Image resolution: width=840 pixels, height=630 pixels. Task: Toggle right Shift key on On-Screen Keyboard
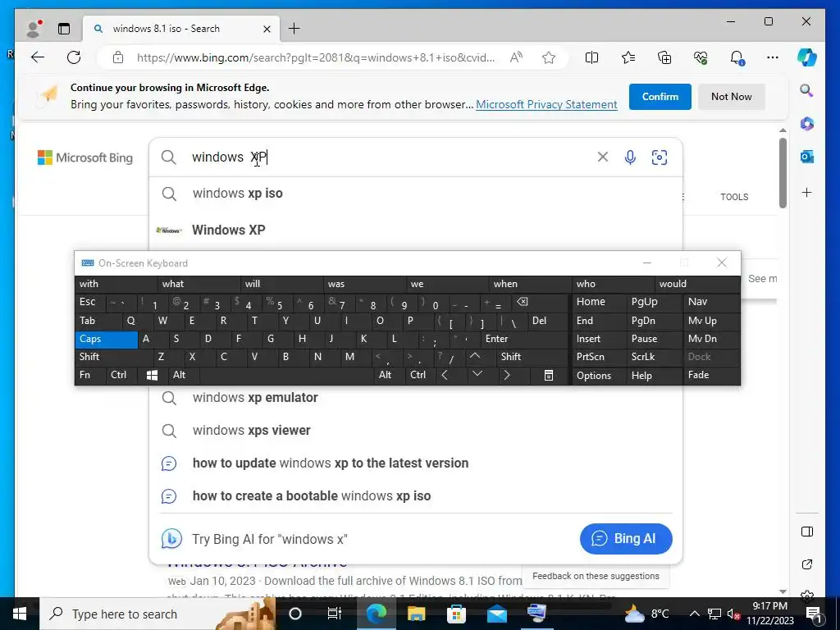pos(532,357)
